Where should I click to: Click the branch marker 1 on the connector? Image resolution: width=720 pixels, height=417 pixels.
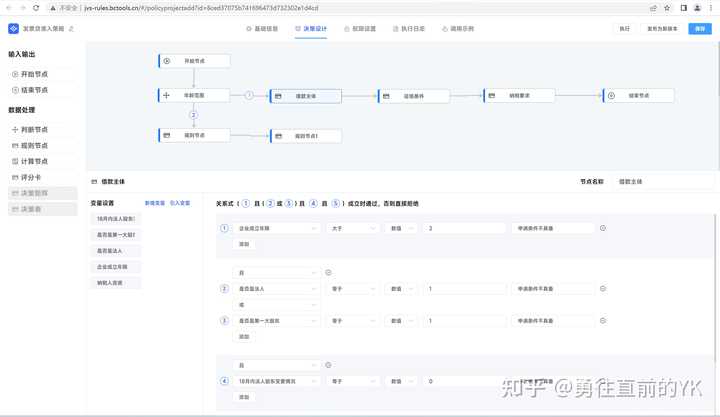(x=249, y=95)
